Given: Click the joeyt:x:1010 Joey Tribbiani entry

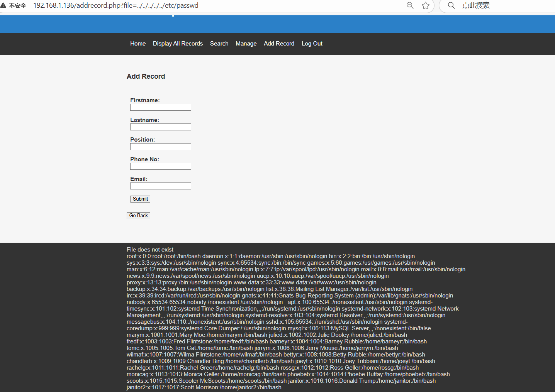Looking at the screenshot, I should 365,361.
